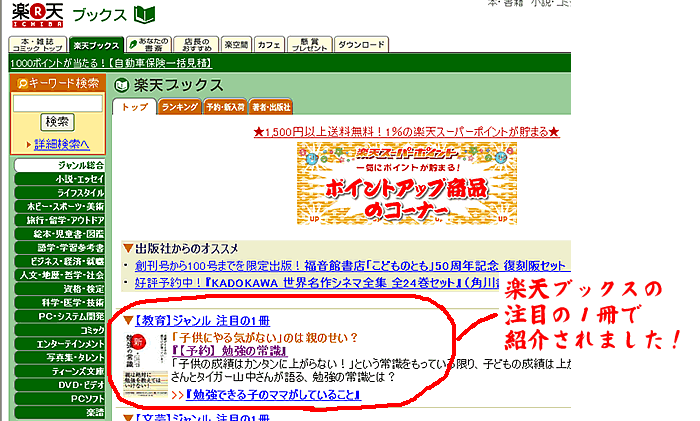The height and width of the screenshot is (421, 700).
Task: Click the Rakuten Ichiba logo
Action: point(38,15)
